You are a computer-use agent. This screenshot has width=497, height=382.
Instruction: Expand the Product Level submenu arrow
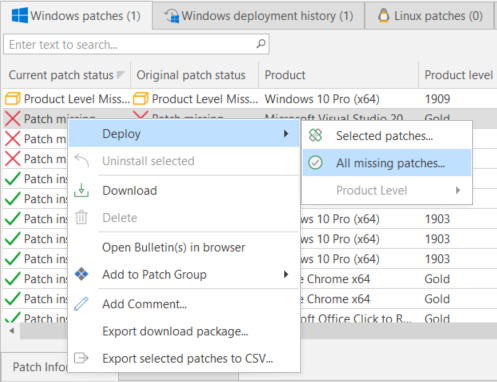[458, 190]
